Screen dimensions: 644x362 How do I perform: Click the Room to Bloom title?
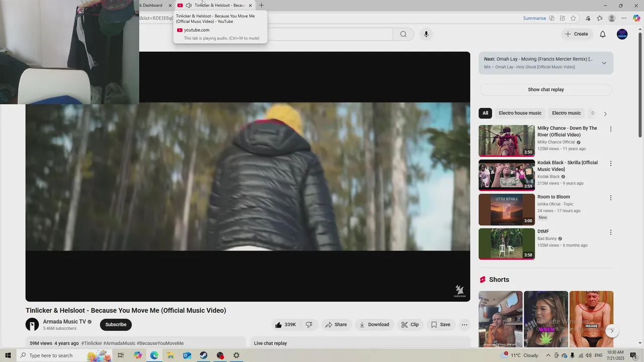pos(553,197)
